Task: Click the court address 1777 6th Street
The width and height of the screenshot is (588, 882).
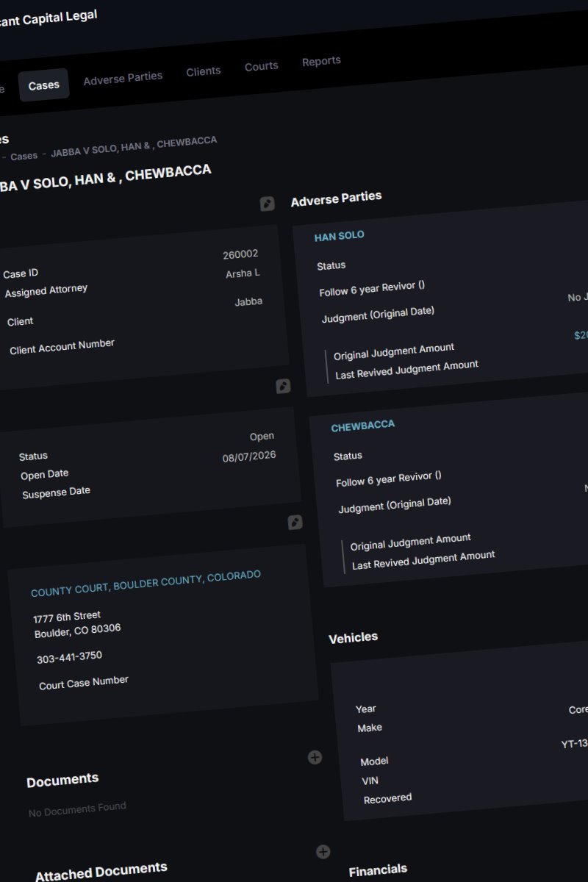Action: 67,617
